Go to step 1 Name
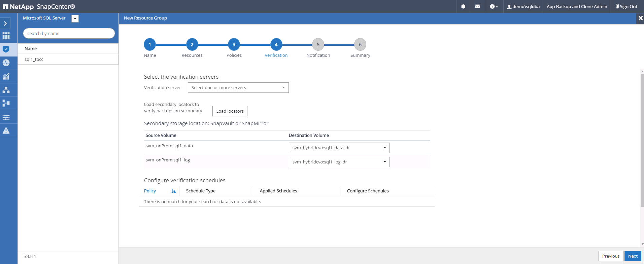 [150, 44]
